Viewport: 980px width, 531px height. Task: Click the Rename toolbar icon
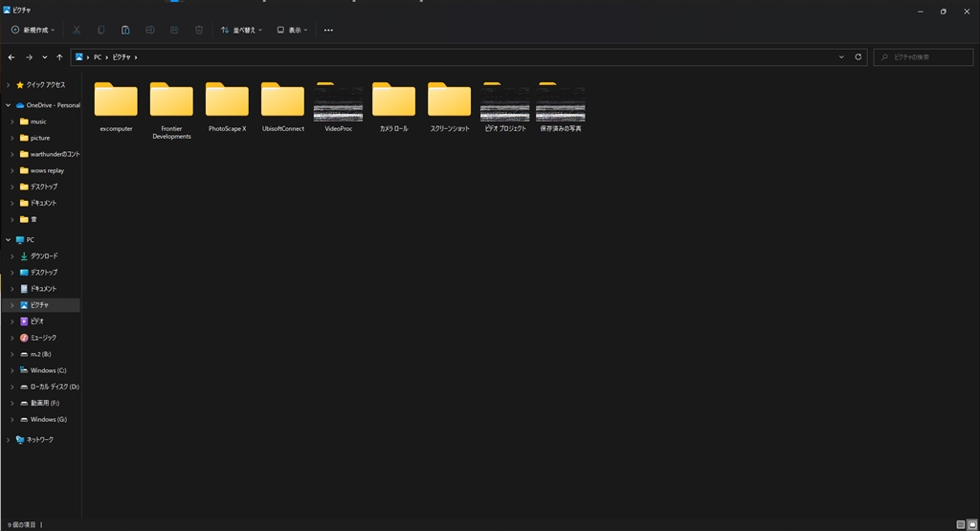150,30
